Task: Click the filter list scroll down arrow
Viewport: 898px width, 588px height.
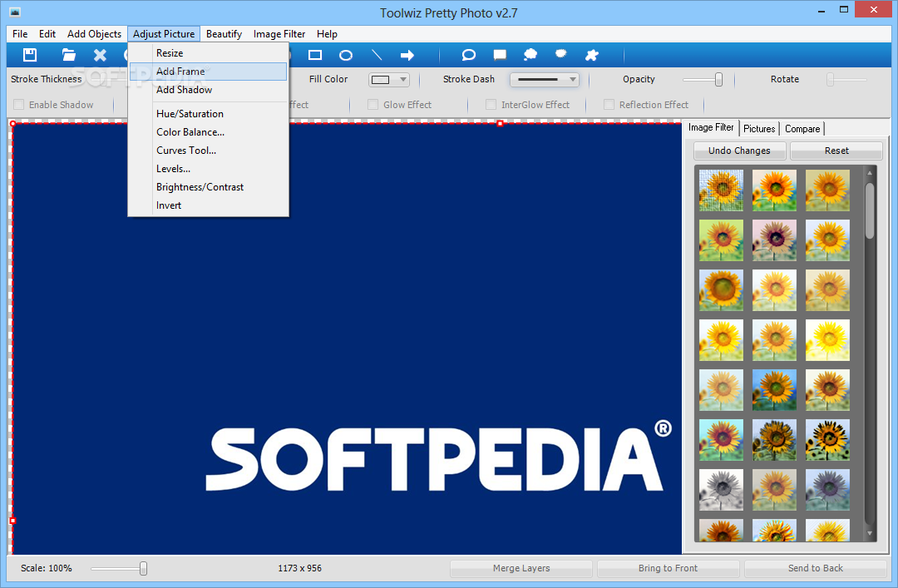Action: pyautogui.click(x=870, y=534)
